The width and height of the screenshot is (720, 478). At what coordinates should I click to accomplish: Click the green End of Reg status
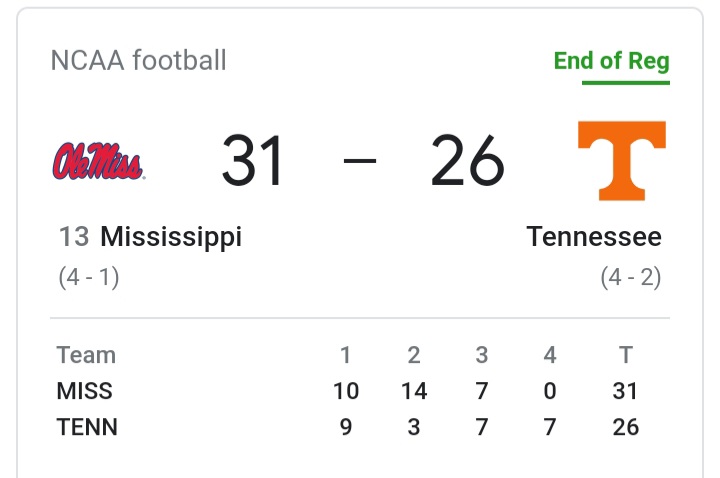[611, 60]
